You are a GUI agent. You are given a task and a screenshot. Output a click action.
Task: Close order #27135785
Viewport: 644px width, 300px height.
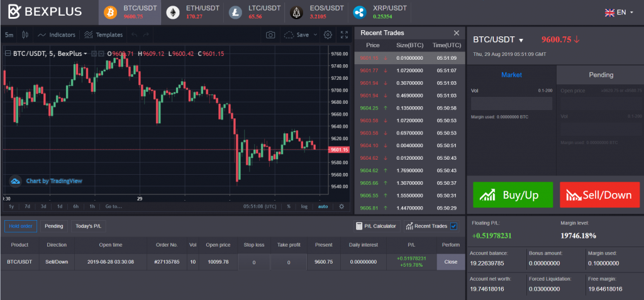point(450,262)
